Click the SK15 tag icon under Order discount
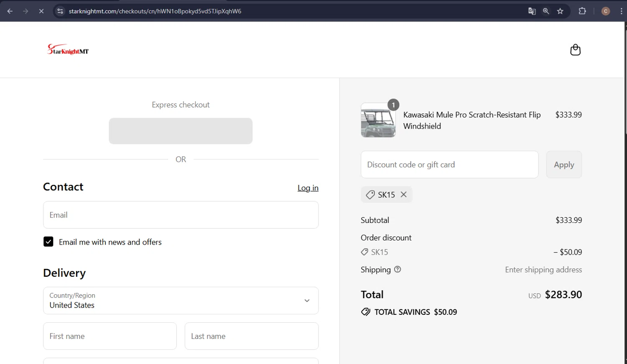This screenshot has height=364, width=627. [x=364, y=252]
